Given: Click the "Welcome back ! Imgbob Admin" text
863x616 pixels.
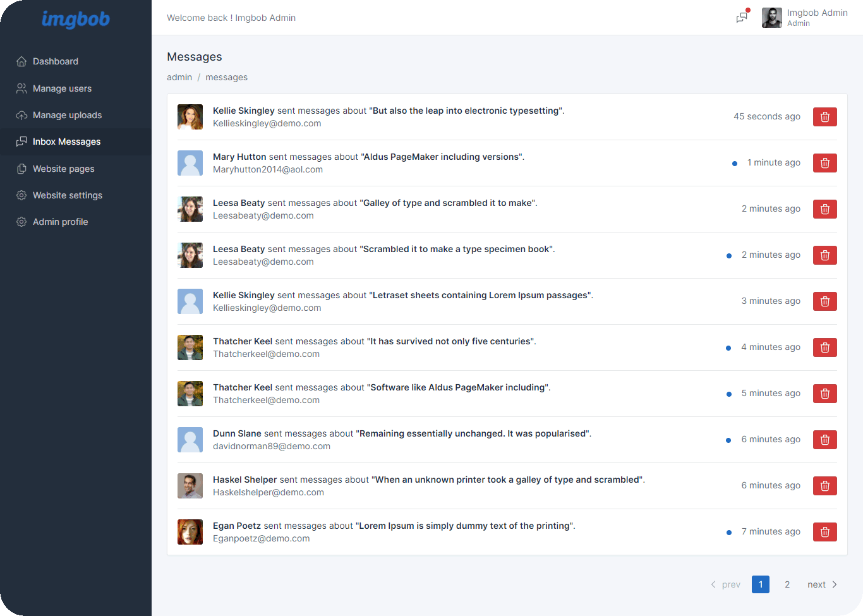Looking at the screenshot, I should tap(231, 18).
